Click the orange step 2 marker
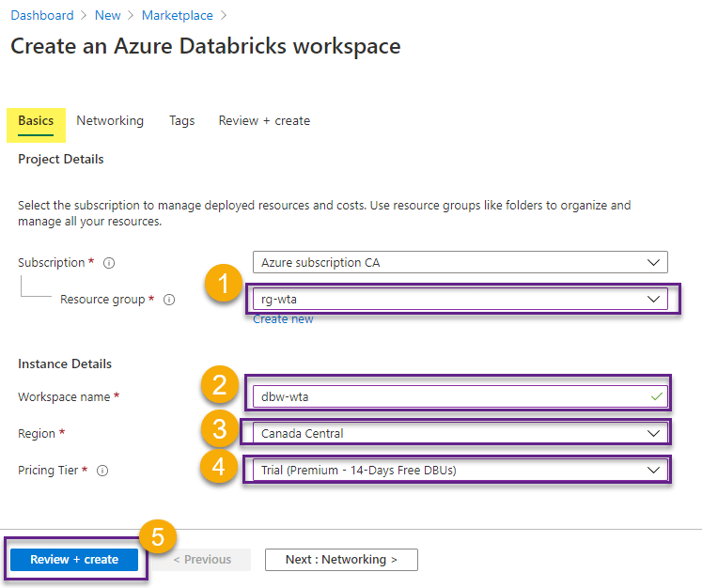This screenshot has height=588, width=702. [x=218, y=385]
